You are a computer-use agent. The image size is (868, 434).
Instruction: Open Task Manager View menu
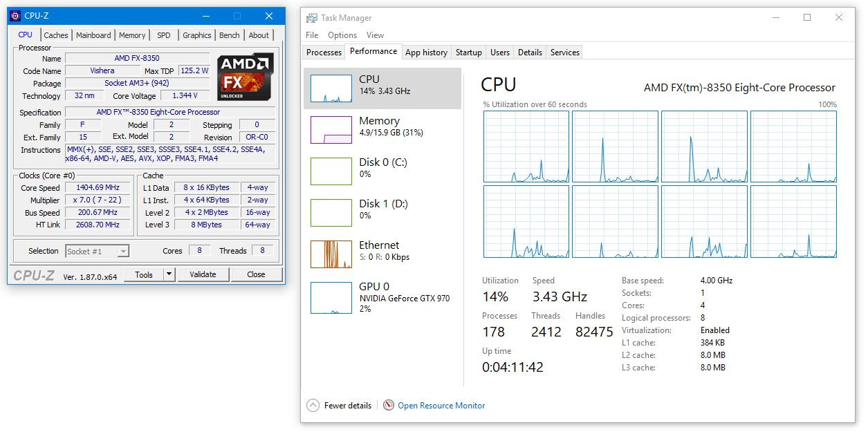point(375,35)
